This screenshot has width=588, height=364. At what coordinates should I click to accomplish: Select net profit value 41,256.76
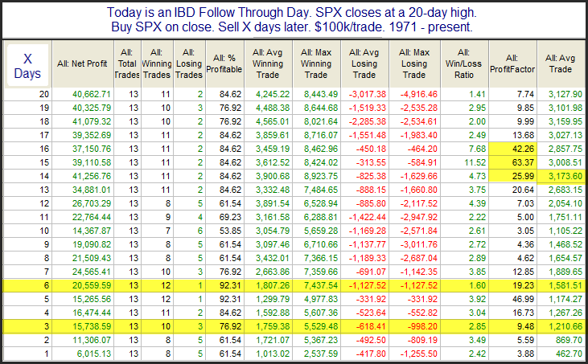tap(92, 177)
